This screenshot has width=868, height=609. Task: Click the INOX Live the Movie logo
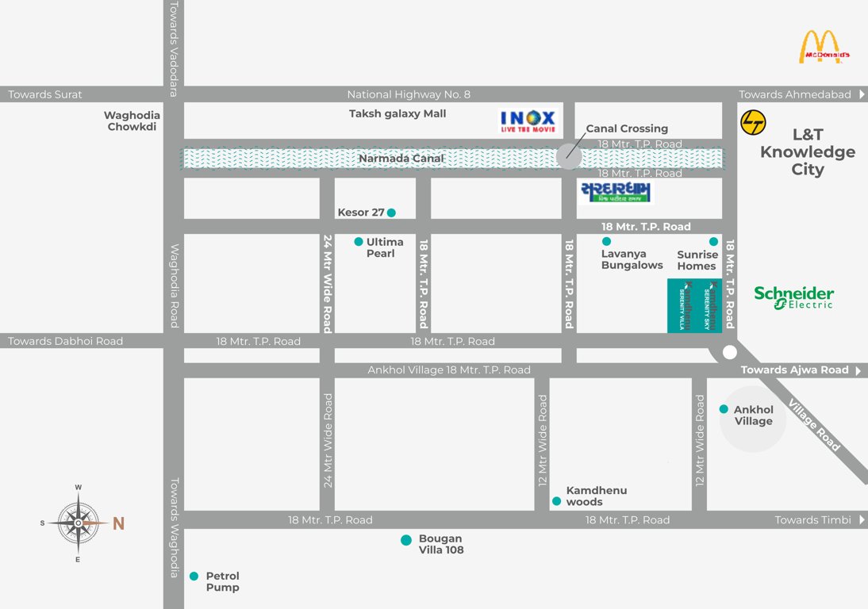(528, 121)
